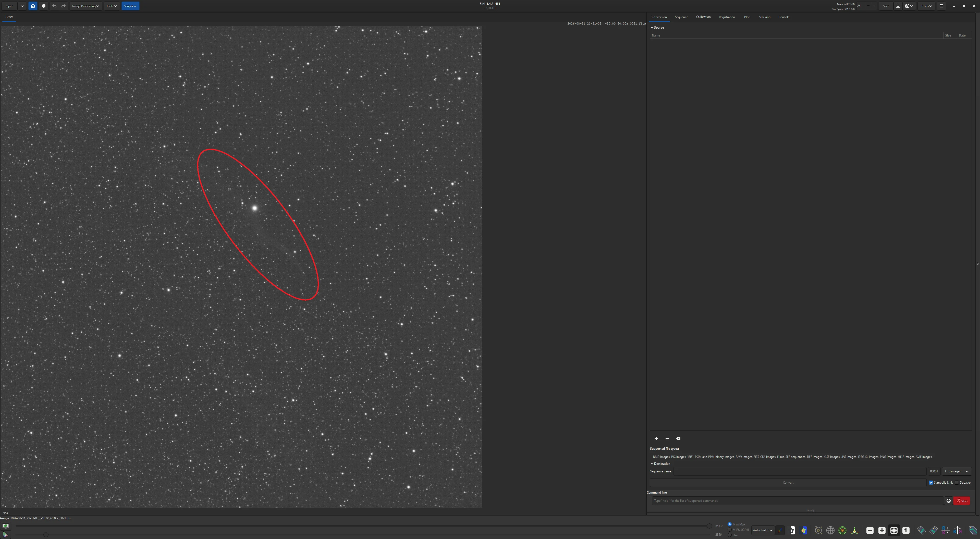Select the User radio button
Image resolution: width=980 pixels, height=539 pixels.
[730, 535]
